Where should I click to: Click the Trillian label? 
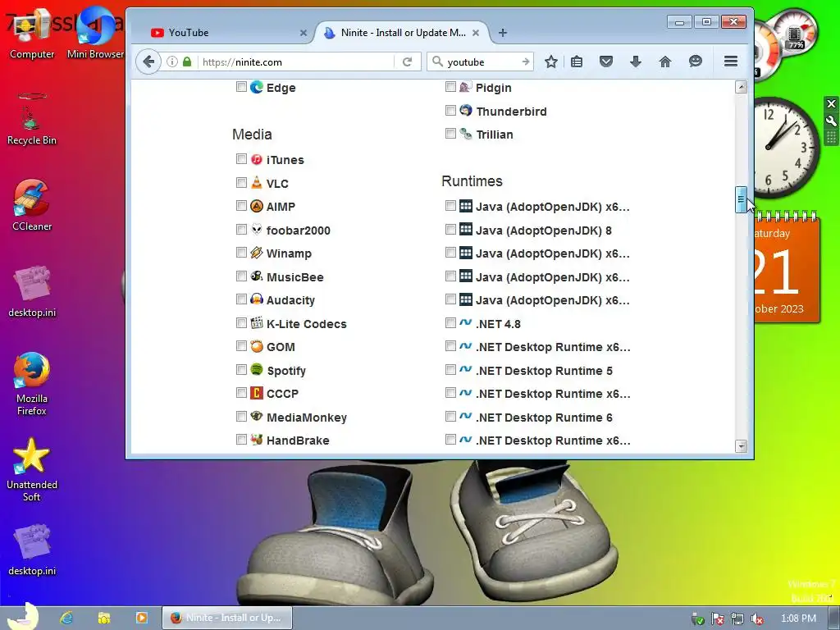click(x=495, y=135)
